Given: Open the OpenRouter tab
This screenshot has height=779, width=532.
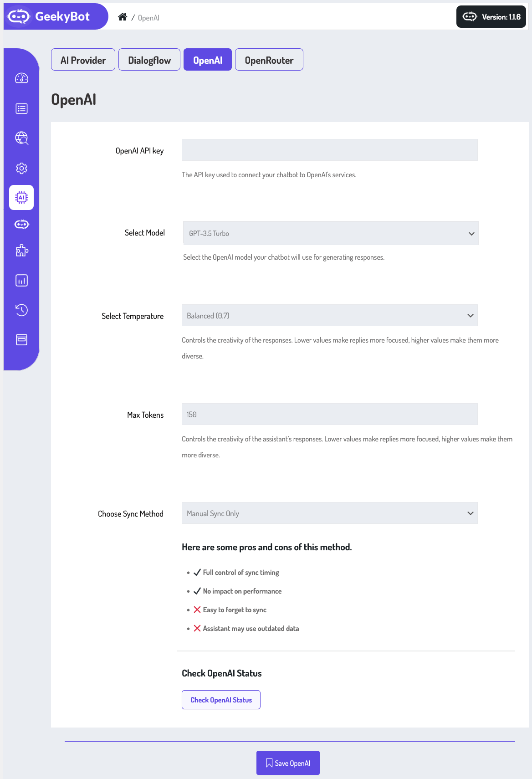Looking at the screenshot, I should coord(269,60).
